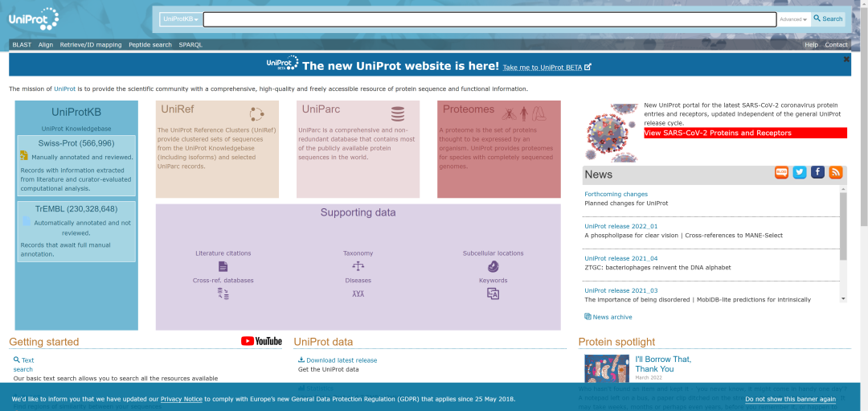868x411 pixels.
Task: Click the Keywords icon
Action: 493,294
